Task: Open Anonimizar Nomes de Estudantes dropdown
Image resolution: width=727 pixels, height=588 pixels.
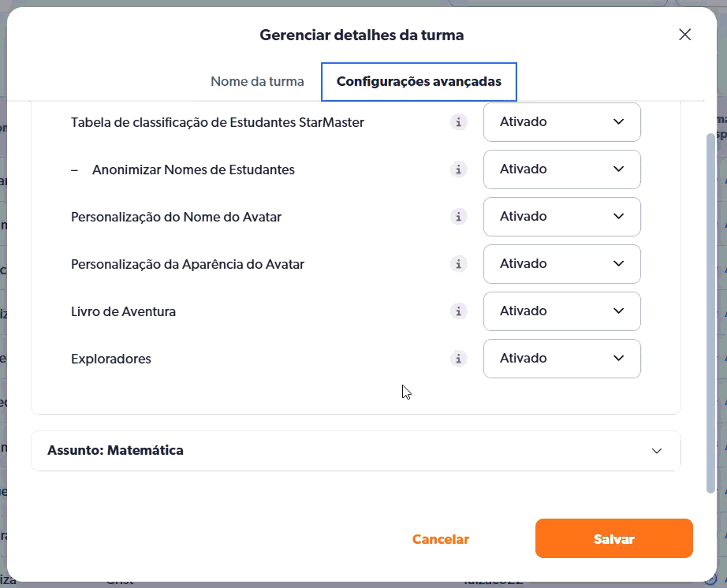Action: 561,169
